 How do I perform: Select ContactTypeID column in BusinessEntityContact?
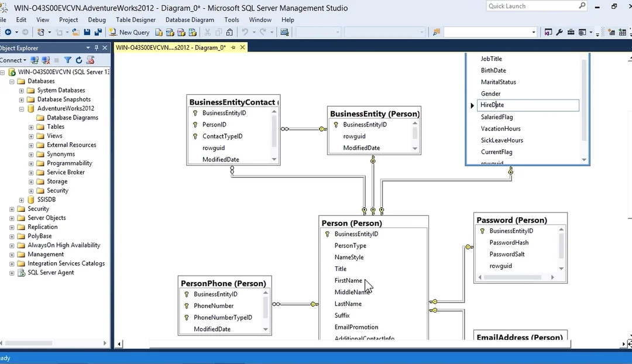pos(222,136)
